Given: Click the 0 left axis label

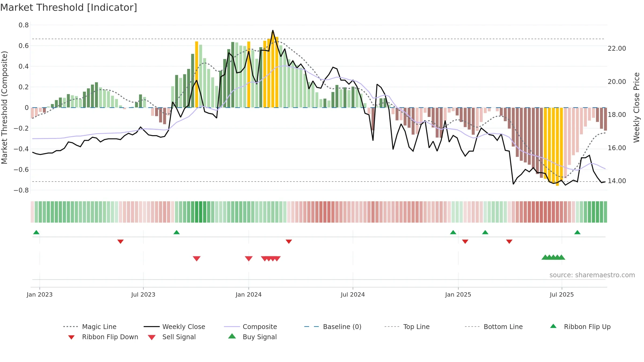Looking at the screenshot, I should [x=27, y=108].
